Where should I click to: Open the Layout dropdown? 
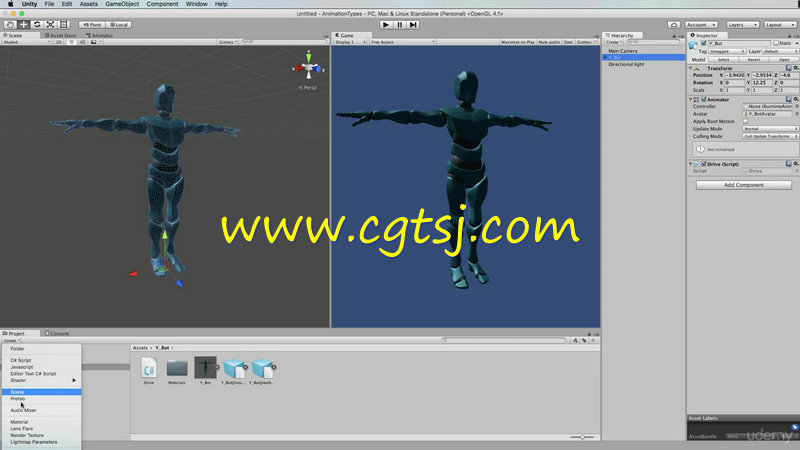780,24
